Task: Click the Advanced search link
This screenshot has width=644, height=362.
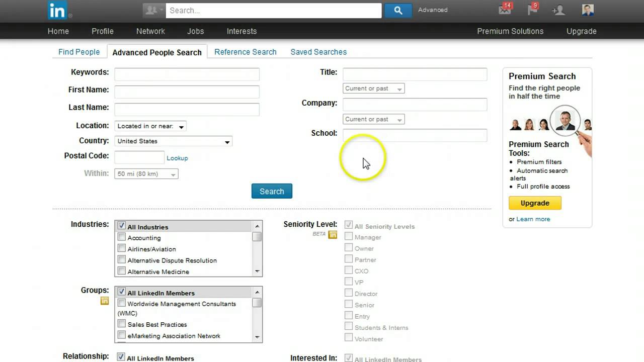Action: tap(433, 10)
